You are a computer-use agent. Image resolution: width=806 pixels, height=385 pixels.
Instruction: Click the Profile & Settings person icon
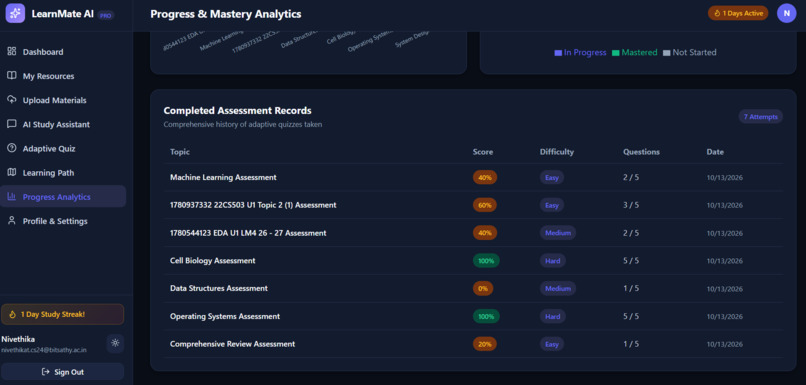click(x=11, y=221)
